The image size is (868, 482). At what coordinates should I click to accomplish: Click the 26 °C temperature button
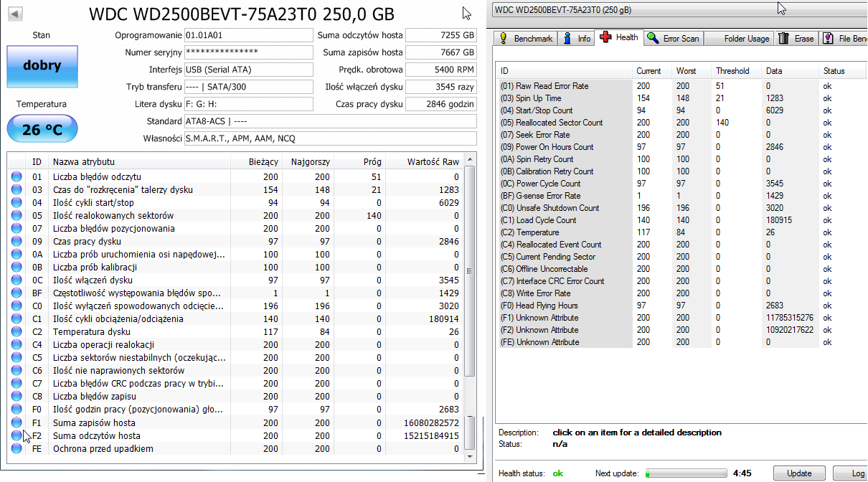[42, 130]
